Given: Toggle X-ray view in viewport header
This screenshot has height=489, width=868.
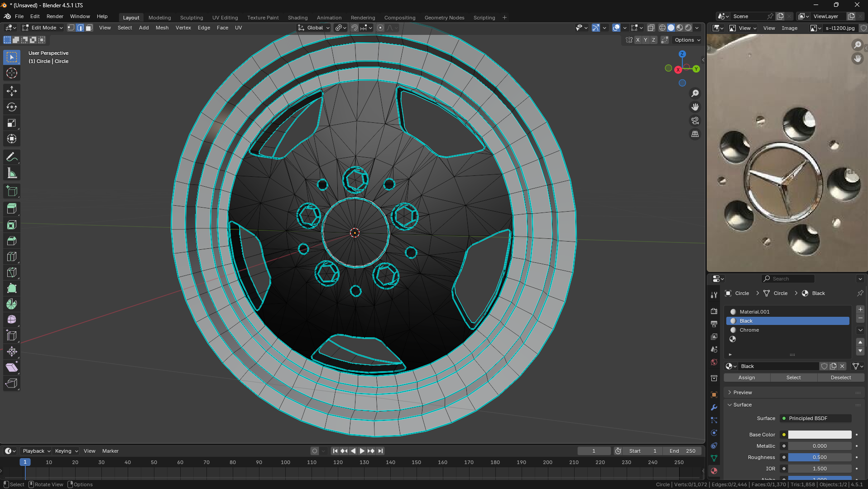Looking at the screenshot, I should coord(651,28).
